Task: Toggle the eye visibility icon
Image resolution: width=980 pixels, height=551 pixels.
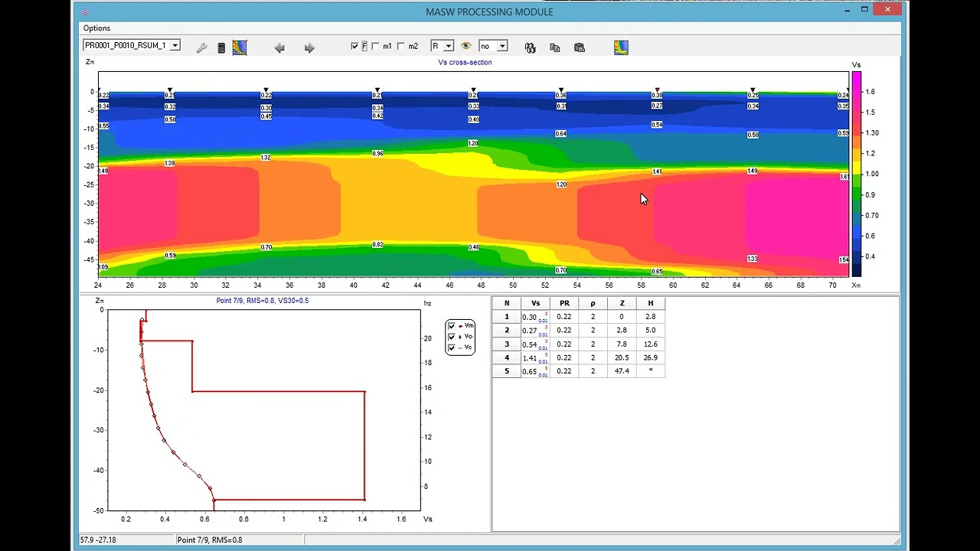Action: click(x=465, y=47)
